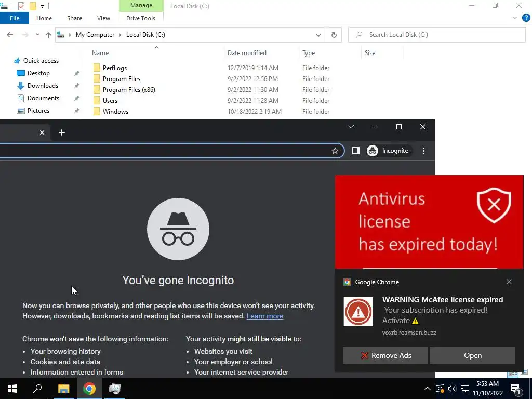
Task: Open a new Chrome tab
Action: click(x=61, y=132)
